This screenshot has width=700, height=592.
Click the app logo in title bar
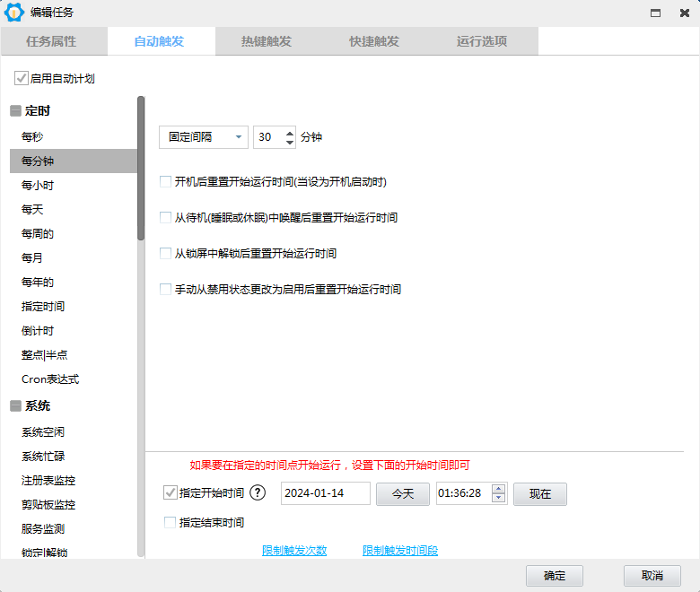(14, 13)
